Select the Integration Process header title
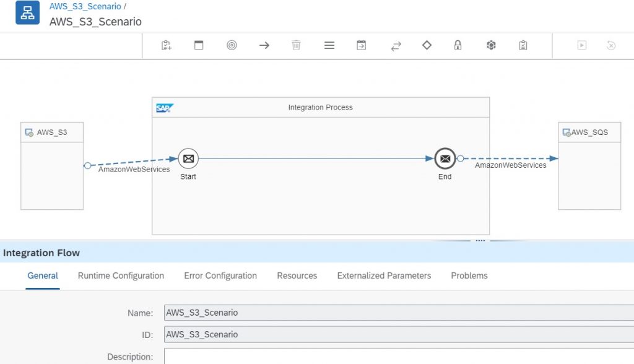This screenshot has width=634, height=364. [x=320, y=107]
